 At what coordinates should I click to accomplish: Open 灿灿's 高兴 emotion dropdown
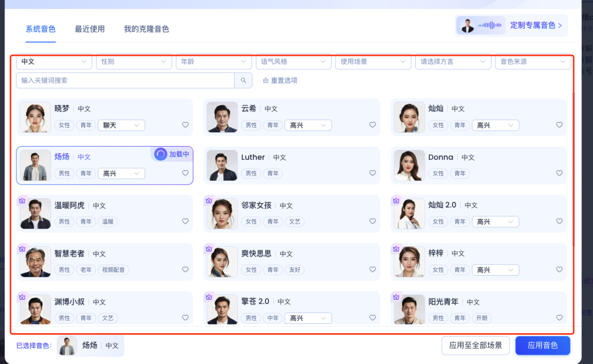coord(495,125)
